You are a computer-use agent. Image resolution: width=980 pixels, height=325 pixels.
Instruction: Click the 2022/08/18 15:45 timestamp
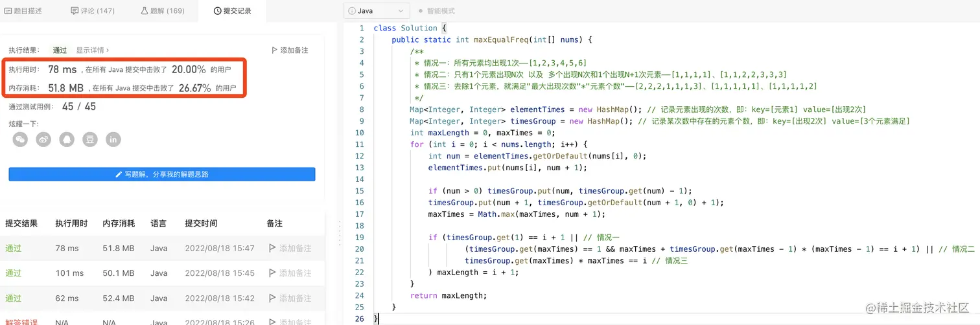point(220,273)
